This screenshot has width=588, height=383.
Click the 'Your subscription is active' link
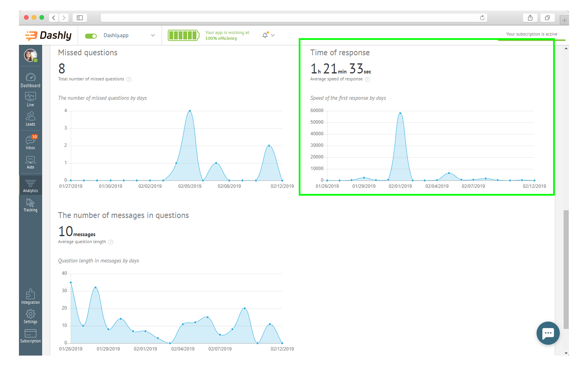(x=532, y=34)
